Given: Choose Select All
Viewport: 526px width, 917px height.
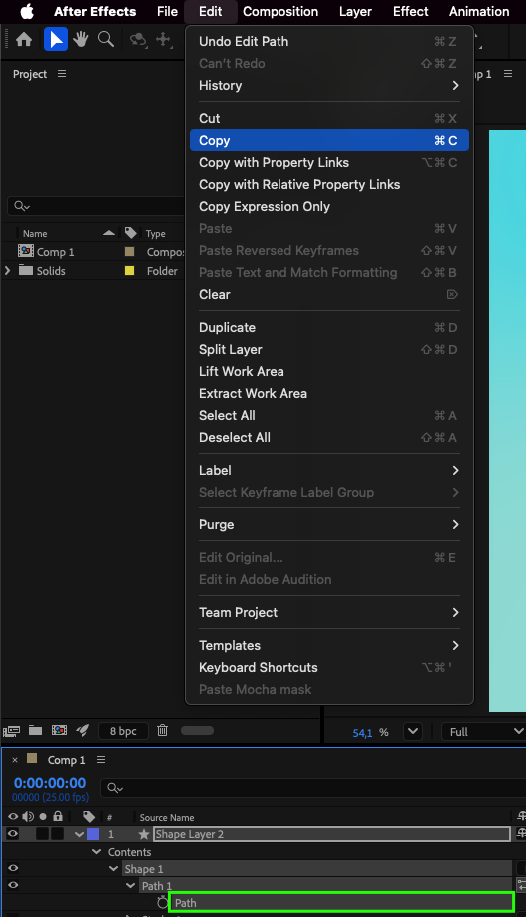Looking at the screenshot, I should 329,415.
